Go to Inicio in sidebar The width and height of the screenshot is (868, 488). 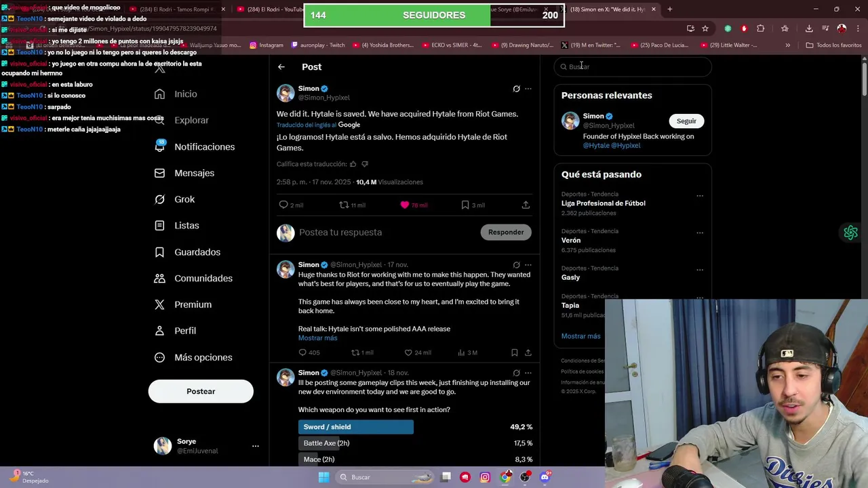[x=176, y=94]
